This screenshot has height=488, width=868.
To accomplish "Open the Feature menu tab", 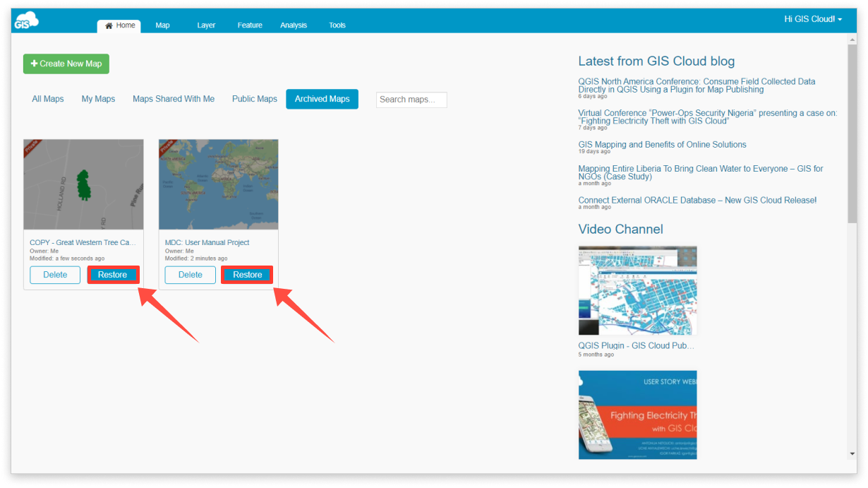I will pos(250,25).
